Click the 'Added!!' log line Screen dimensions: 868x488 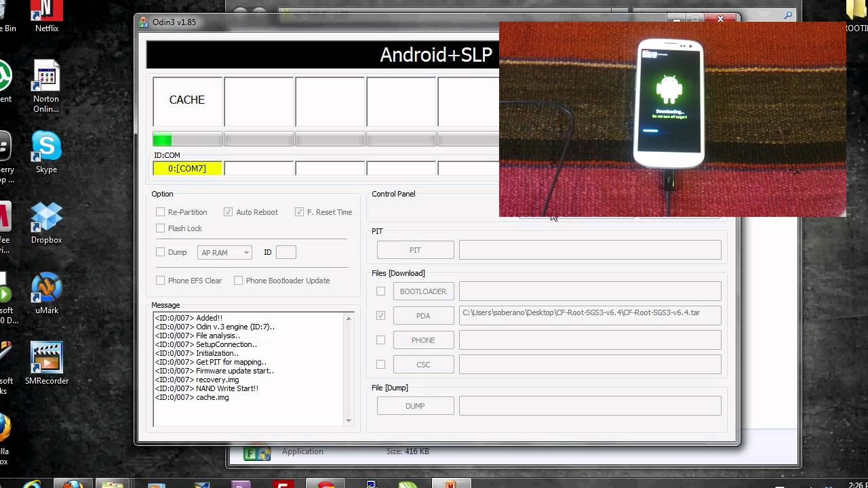coord(189,318)
